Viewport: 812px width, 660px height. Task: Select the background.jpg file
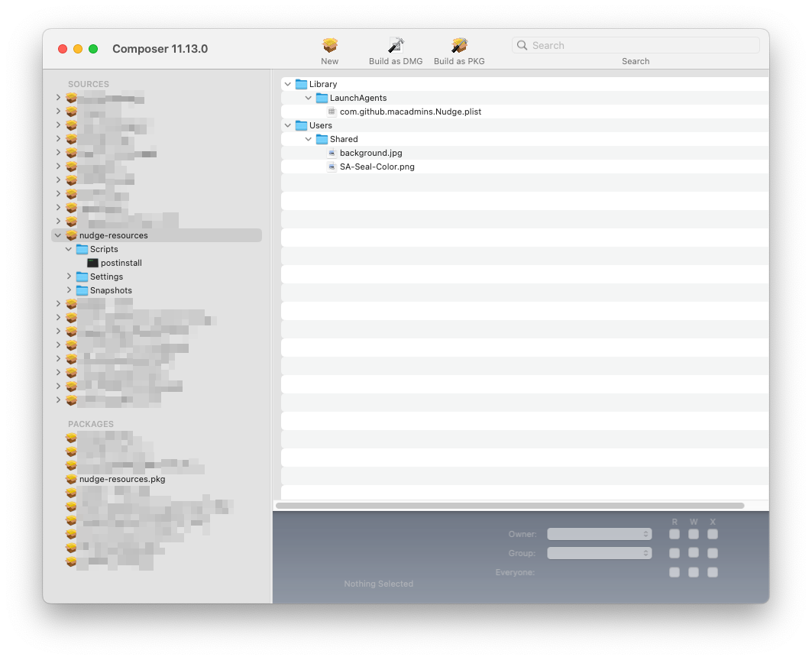point(370,153)
